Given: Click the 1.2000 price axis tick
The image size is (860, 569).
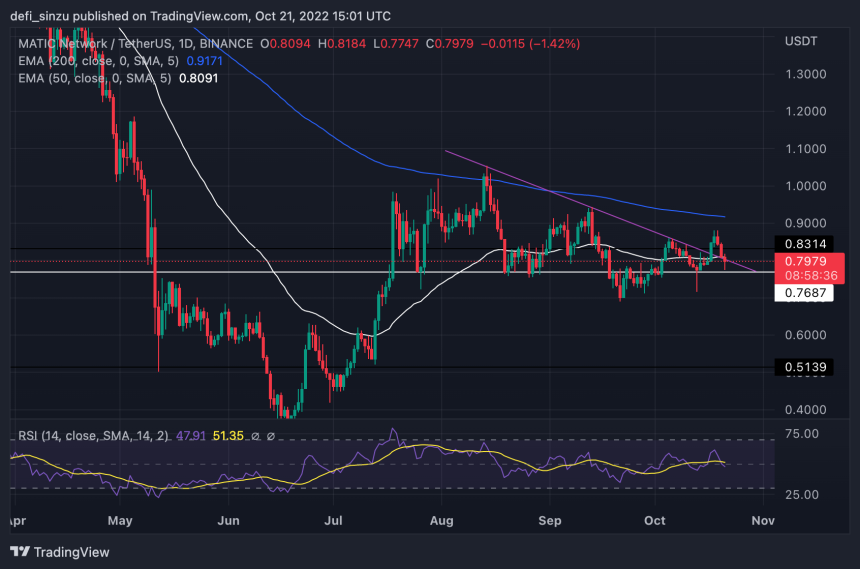Looking at the screenshot, I should [805, 112].
